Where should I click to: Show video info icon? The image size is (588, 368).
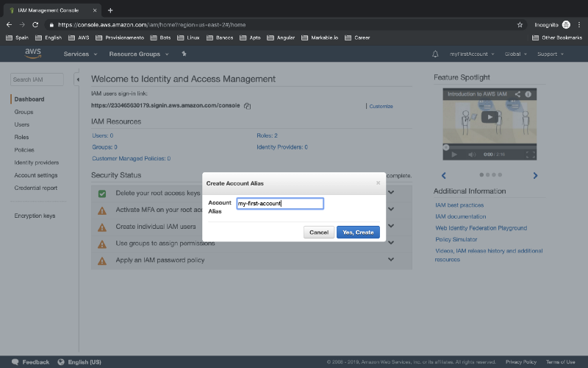pos(528,94)
